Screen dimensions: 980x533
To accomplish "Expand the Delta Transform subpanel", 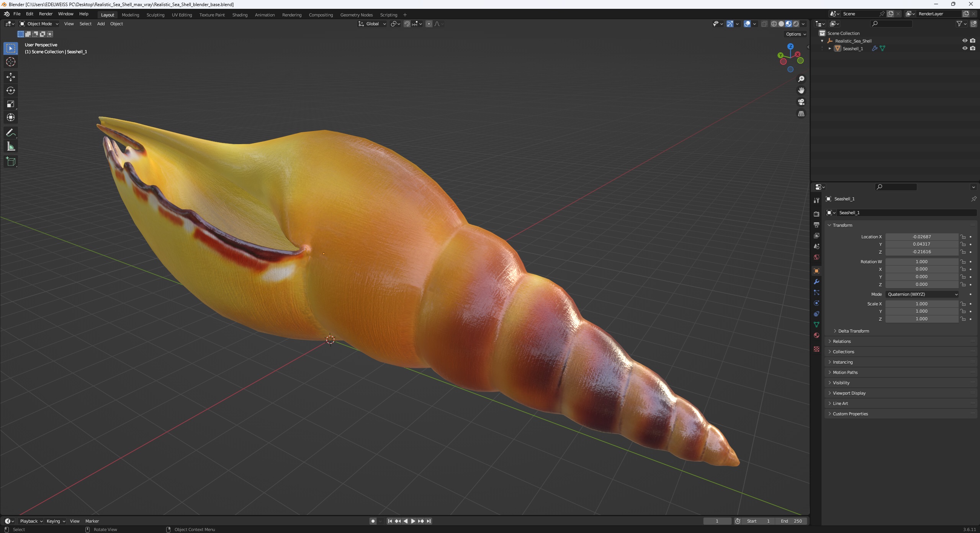I will coord(853,331).
